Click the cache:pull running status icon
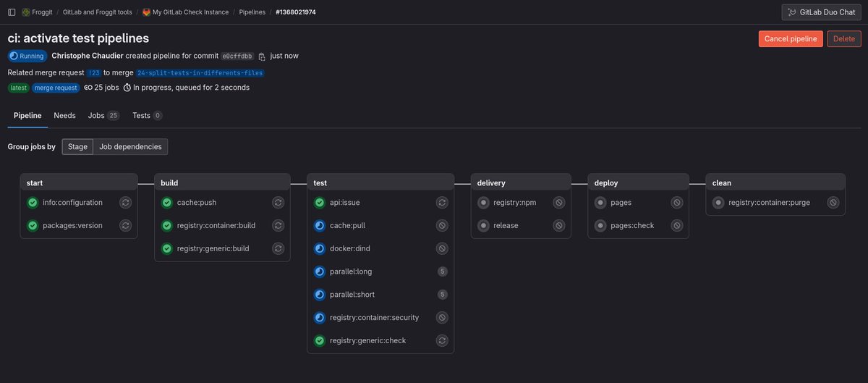 pyautogui.click(x=320, y=225)
